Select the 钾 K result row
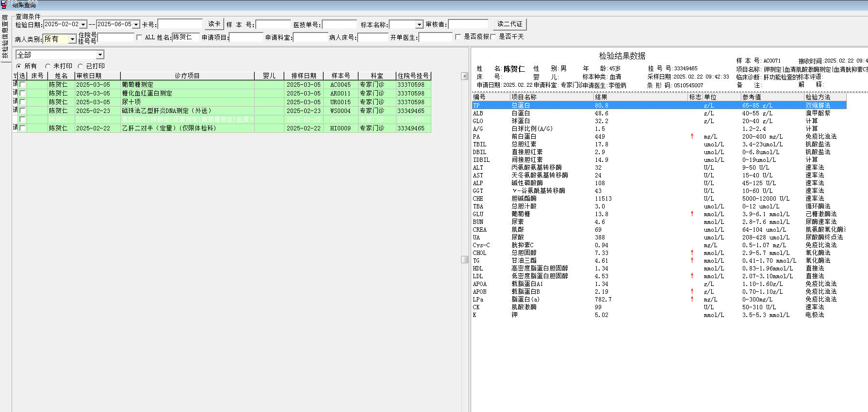 (x=659, y=315)
